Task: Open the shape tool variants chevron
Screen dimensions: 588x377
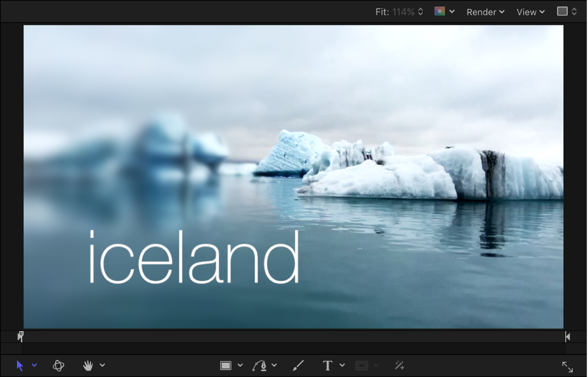Action: pos(240,365)
